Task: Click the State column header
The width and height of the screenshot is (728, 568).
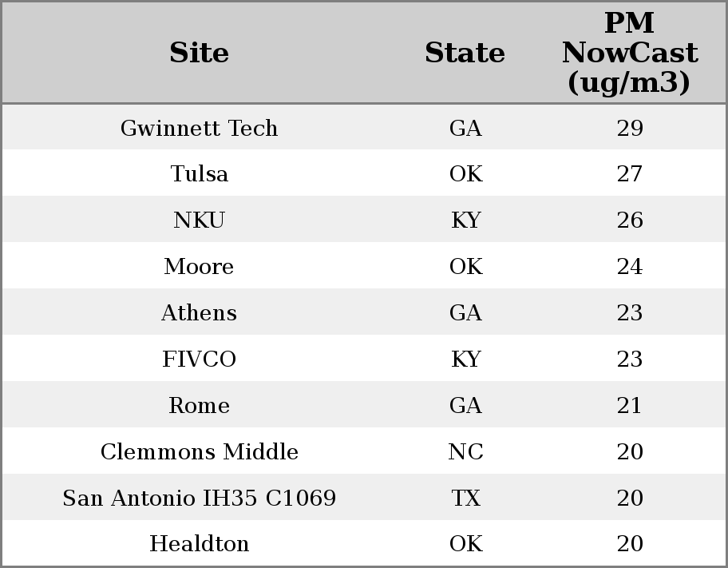Action: coord(465,53)
